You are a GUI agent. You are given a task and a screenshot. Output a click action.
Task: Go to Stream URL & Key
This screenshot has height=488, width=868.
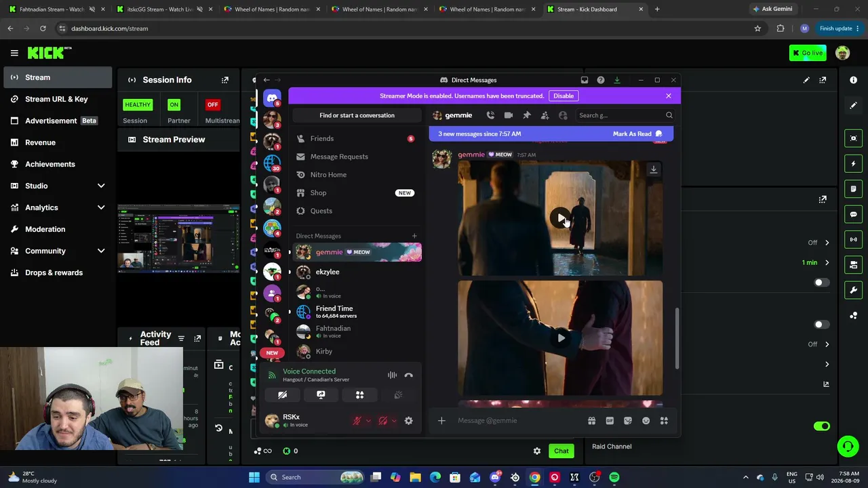pyautogui.click(x=57, y=99)
